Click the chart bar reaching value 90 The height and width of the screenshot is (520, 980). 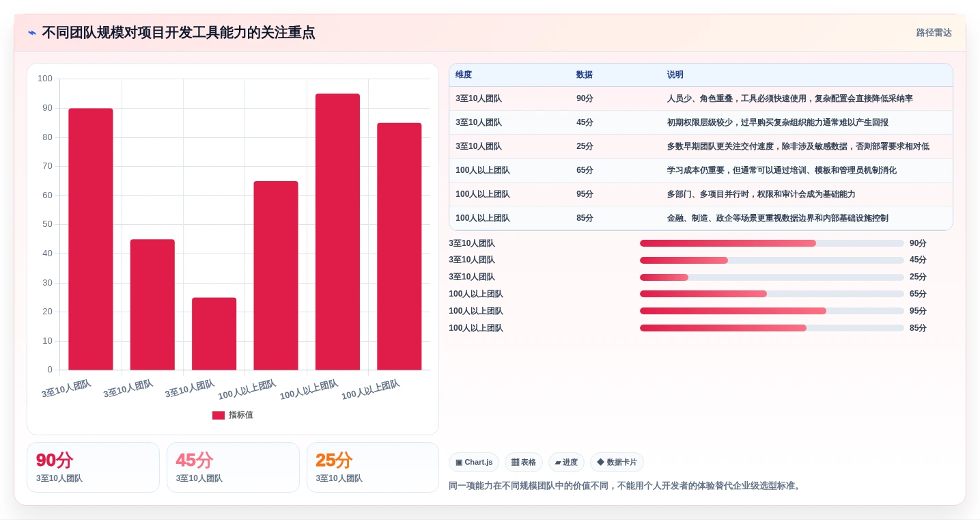pyautogui.click(x=91, y=239)
